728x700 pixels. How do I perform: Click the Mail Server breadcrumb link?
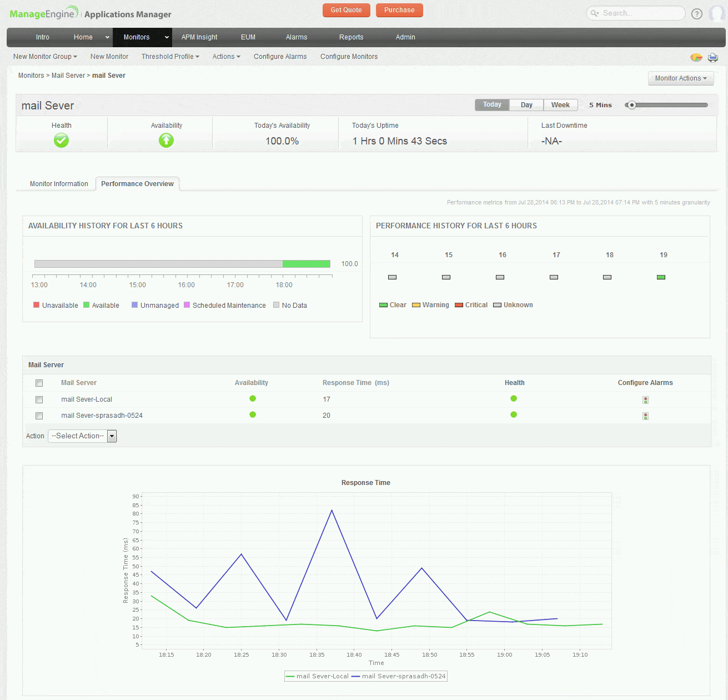68,76
